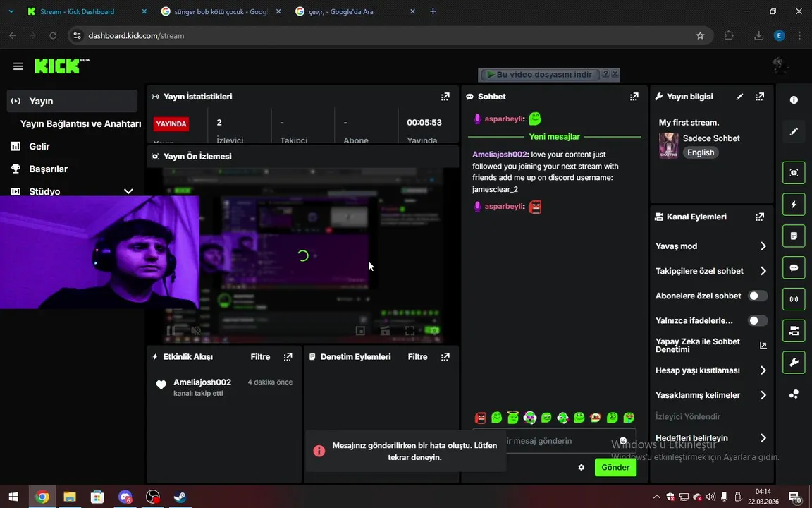Mute the stream preview player
Viewport: 812px width, 508px height.
[196, 330]
